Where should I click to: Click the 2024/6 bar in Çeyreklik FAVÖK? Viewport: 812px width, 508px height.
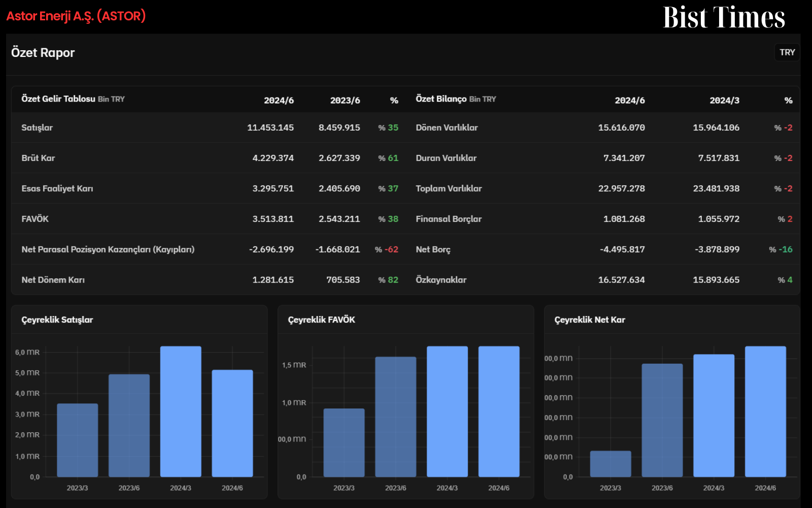[x=499, y=411]
